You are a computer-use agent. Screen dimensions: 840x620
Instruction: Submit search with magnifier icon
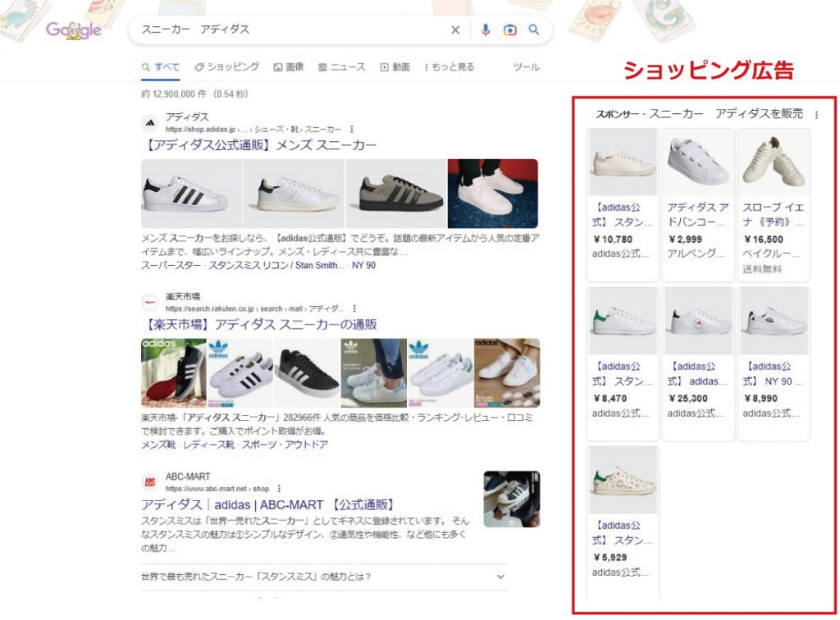tap(533, 30)
